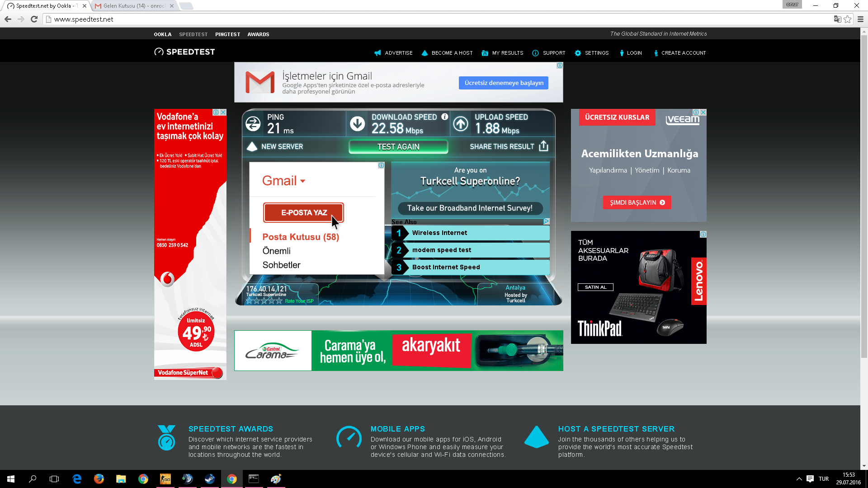Close the Veeam ad

[x=703, y=112]
